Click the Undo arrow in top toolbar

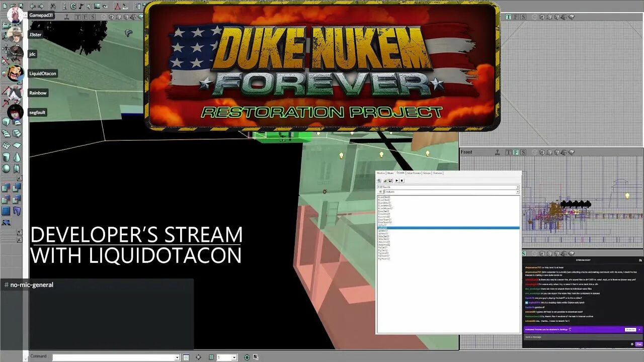click(x=33, y=6)
